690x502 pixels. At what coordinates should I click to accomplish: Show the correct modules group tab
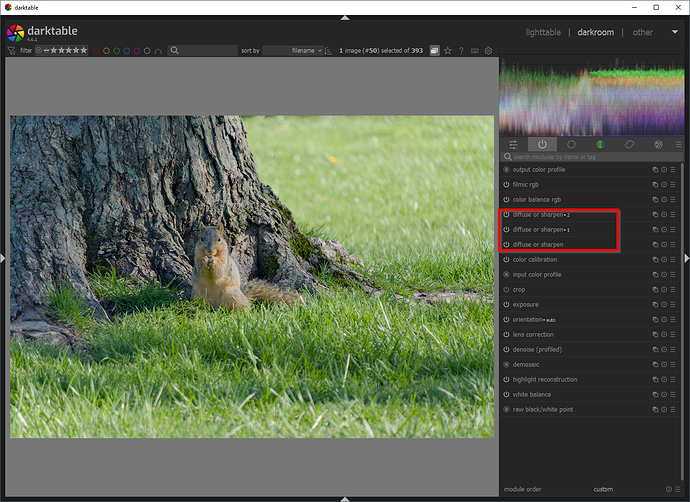click(629, 144)
